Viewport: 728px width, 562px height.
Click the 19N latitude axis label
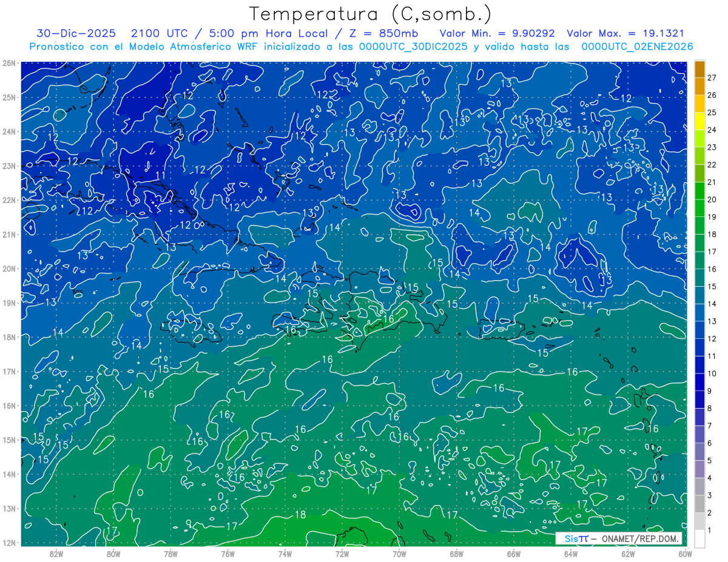[8, 303]
